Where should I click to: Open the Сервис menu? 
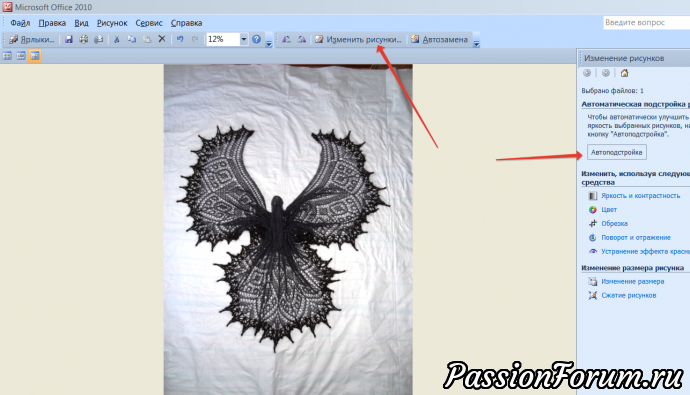(x=149, y=23)
